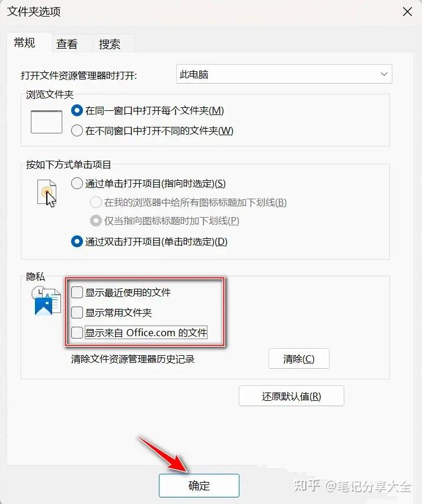Click 还原默认值(R) button
Viewport: 422px width, 504px height.
coord(291,396)
